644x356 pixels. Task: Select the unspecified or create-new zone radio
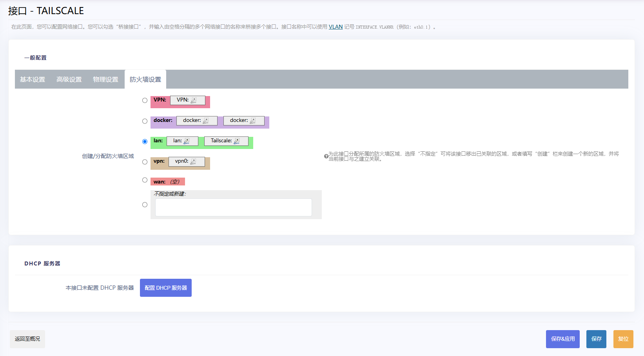coord(145,205)
